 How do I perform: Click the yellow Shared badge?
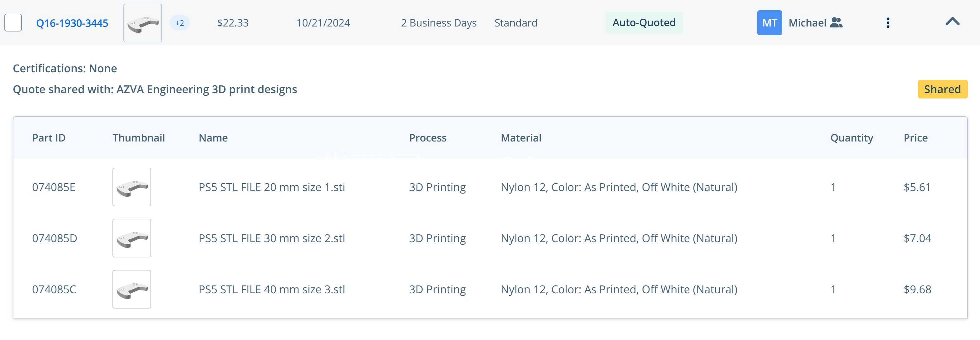point(942,89)
